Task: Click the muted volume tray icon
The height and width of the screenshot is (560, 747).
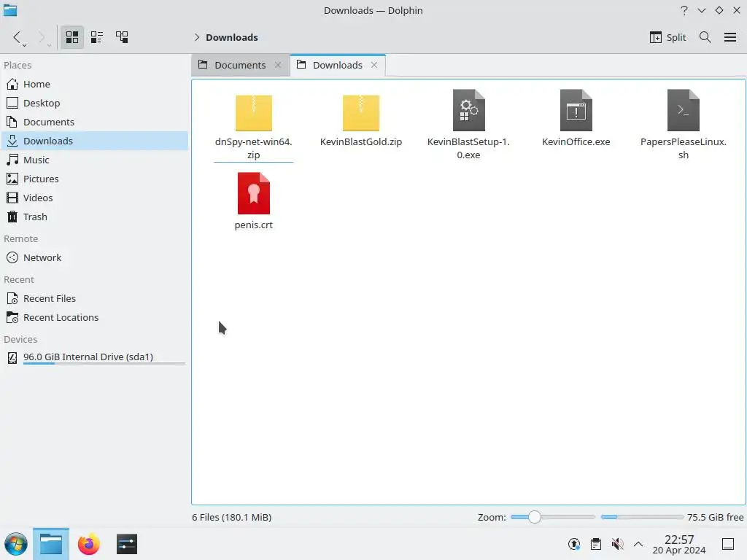Action: click(617, 544)
